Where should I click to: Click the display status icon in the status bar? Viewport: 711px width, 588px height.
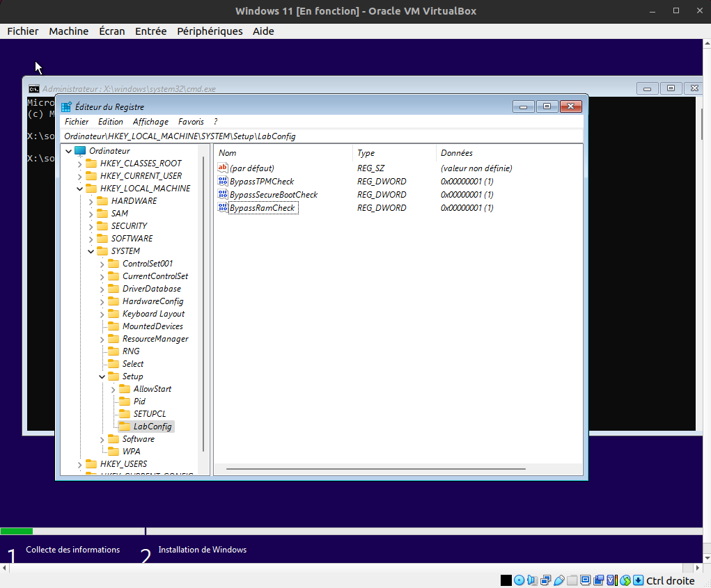tap(585, 580)
